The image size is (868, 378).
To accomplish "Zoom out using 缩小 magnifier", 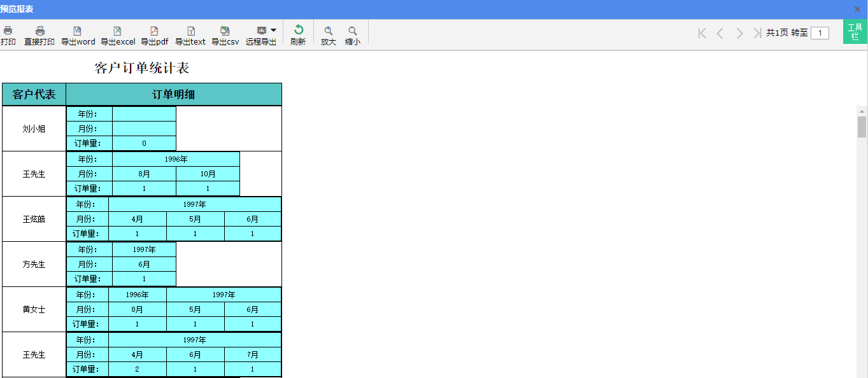I will (x=352, y=31).
